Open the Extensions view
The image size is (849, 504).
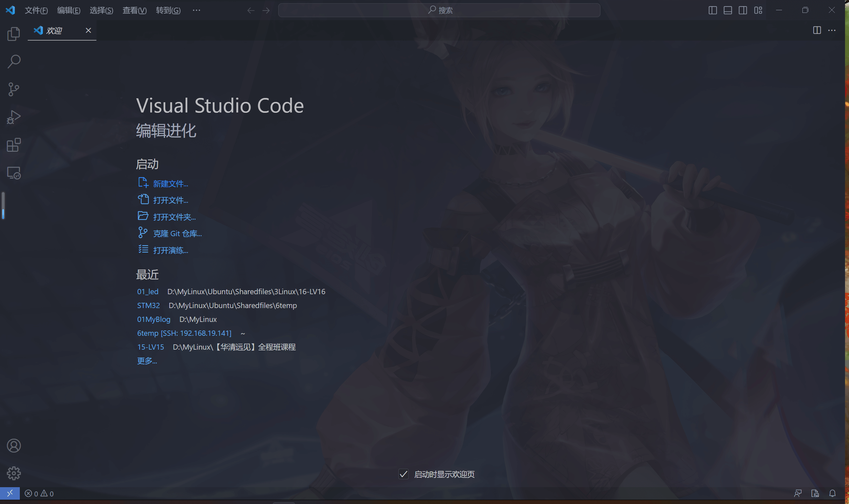click(x=14, y=145)
